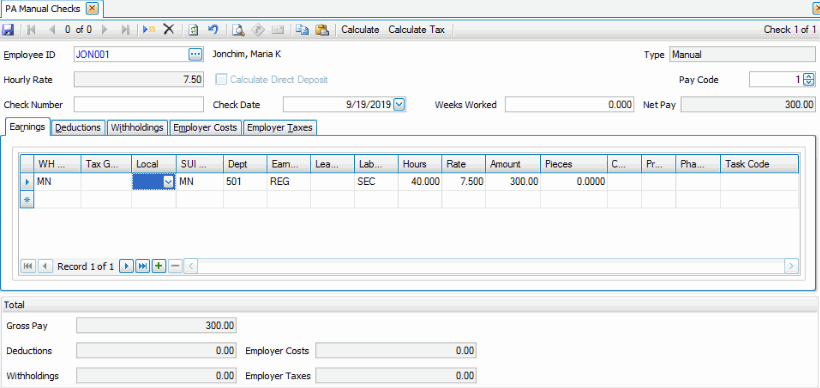Toggle Calculate Direct Deposit checkbox
Image resolution: width=820 pixels, height=388 pixels.
(221, 79)
